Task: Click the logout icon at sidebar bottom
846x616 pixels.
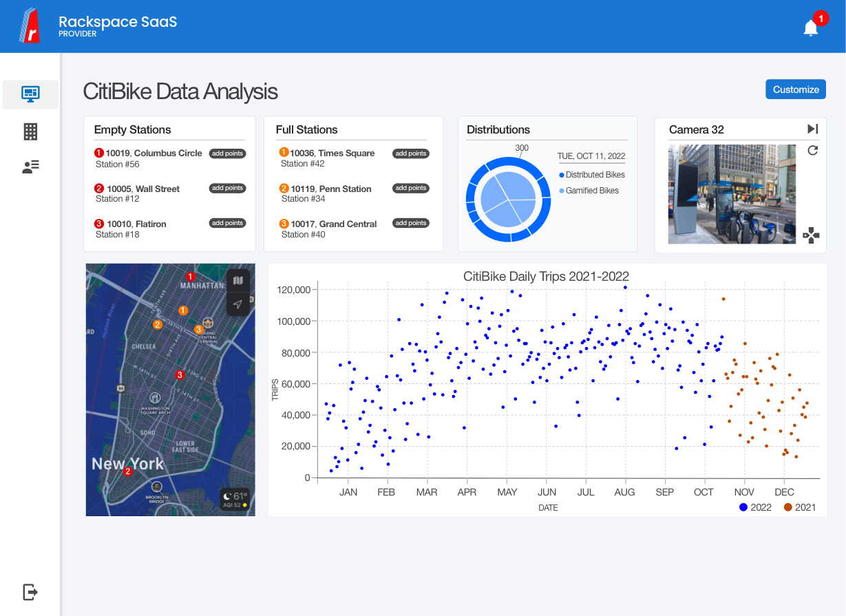Action: (x=30, y=592)
